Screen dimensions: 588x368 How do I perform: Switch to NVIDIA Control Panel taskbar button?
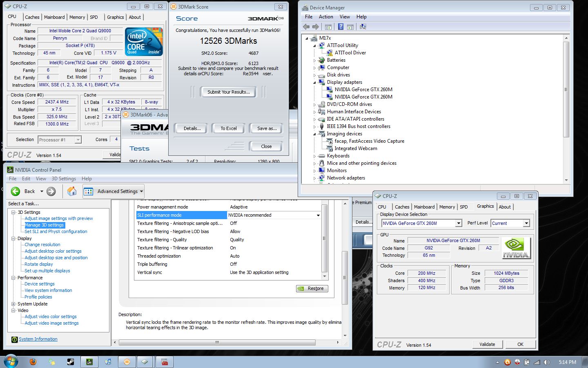pyautogui.click(x=89, y=362)
